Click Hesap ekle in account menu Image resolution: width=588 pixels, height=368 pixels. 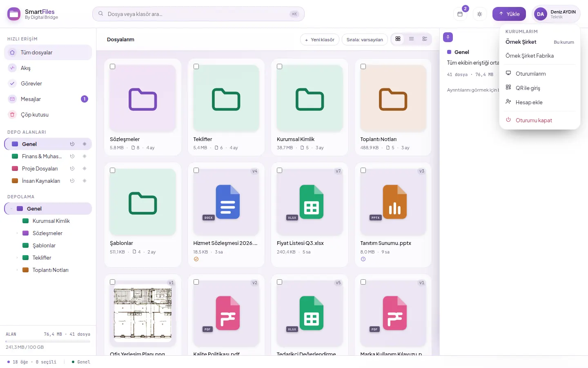540,102
